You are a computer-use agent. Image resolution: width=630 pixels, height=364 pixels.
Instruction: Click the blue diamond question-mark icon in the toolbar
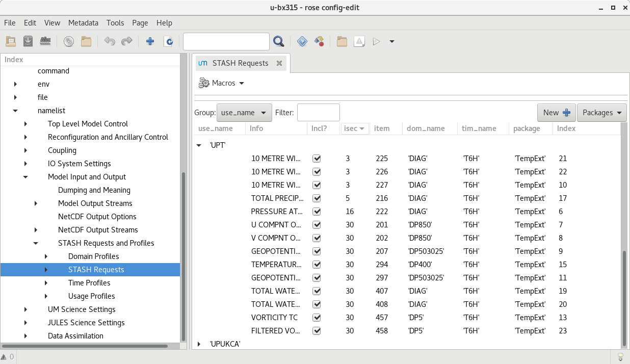point(302,41)
